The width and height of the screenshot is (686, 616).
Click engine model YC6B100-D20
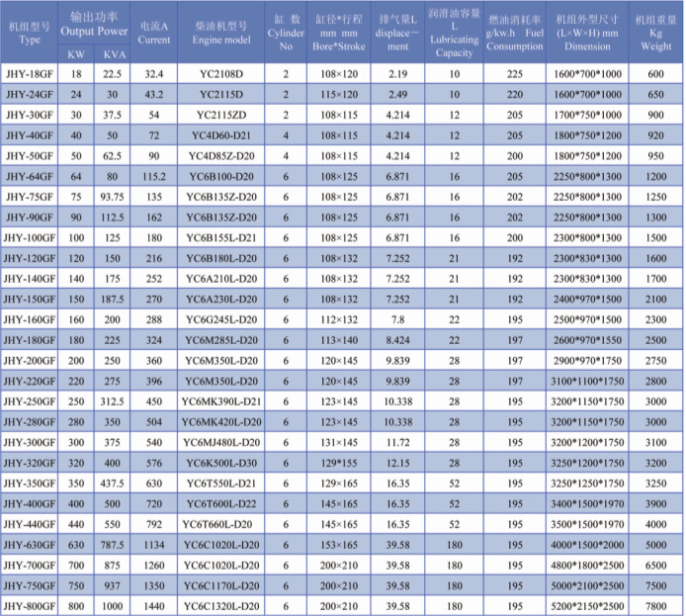(x=221, y=176)
